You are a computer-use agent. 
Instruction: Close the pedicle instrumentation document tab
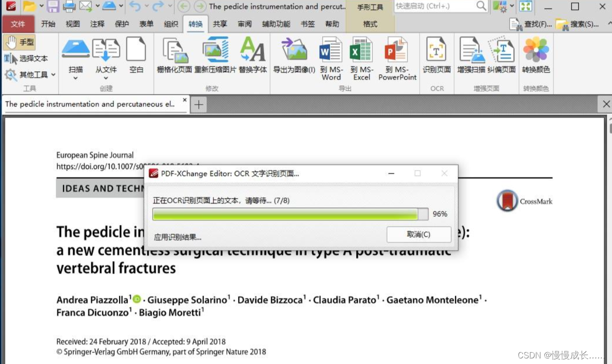(x=184, y=100)
